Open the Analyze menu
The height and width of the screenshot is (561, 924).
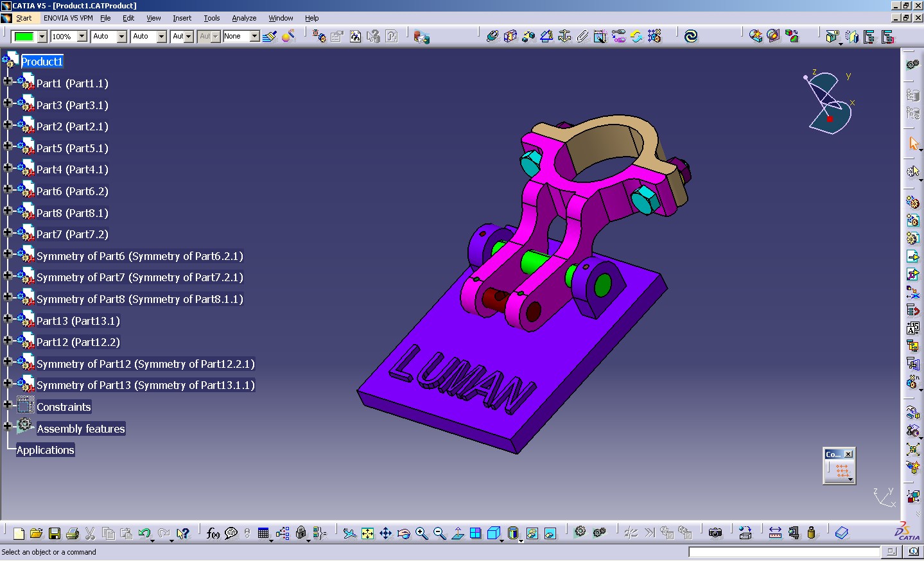[243, 18]
